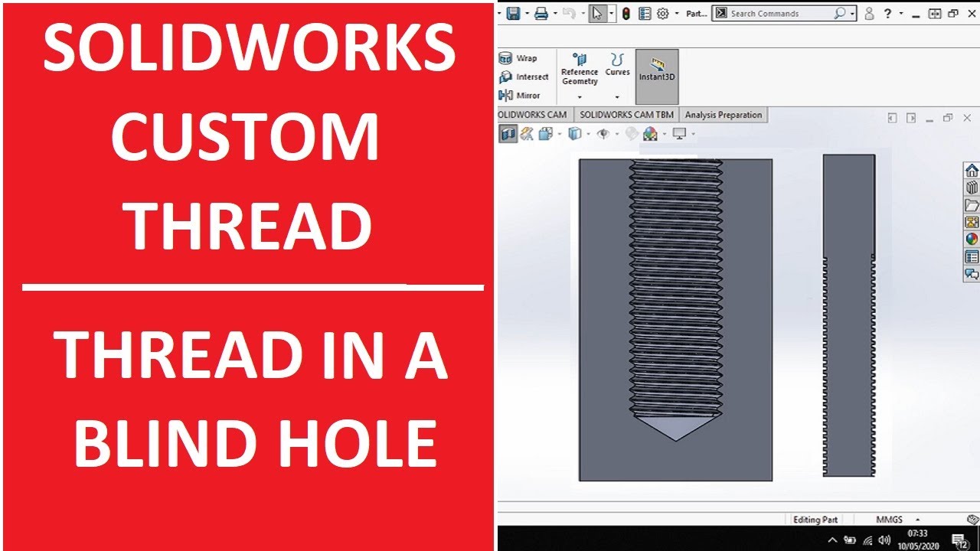Screen dimensions: 980x551
Task: Toggle Section View icon
Action: [508, 134]
